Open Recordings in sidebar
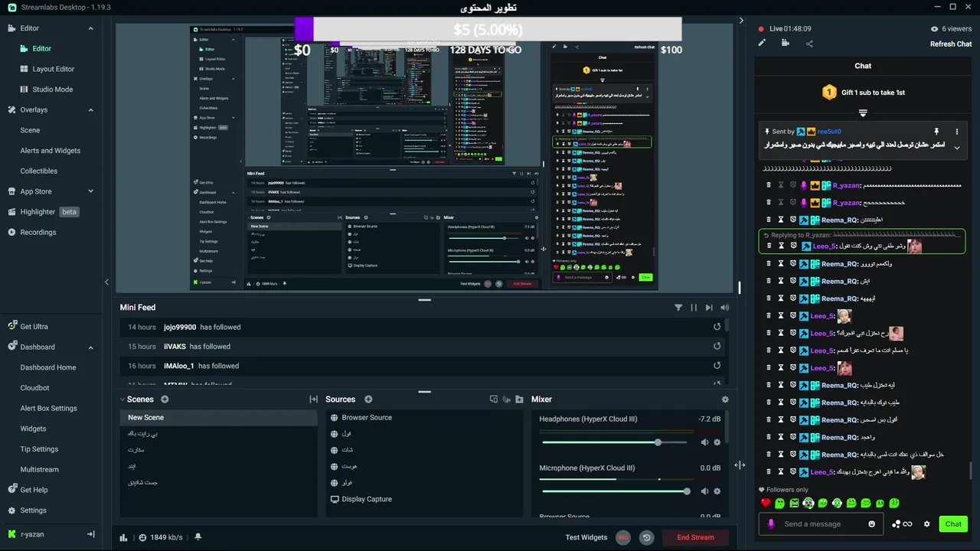 [38, 233]
